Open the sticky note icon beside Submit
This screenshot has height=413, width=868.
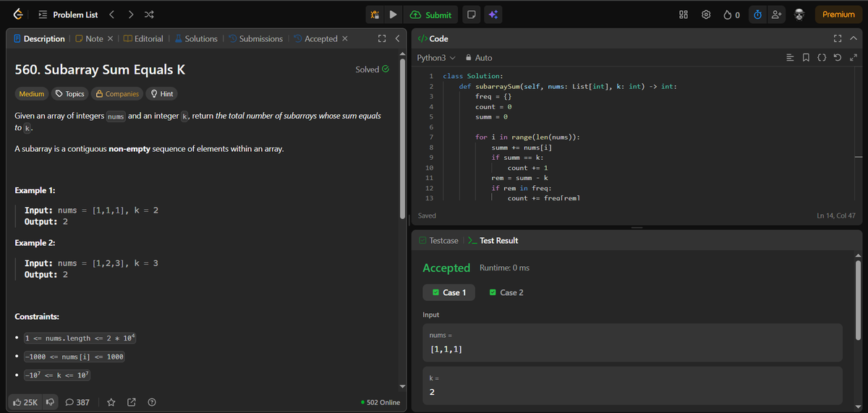471,14
